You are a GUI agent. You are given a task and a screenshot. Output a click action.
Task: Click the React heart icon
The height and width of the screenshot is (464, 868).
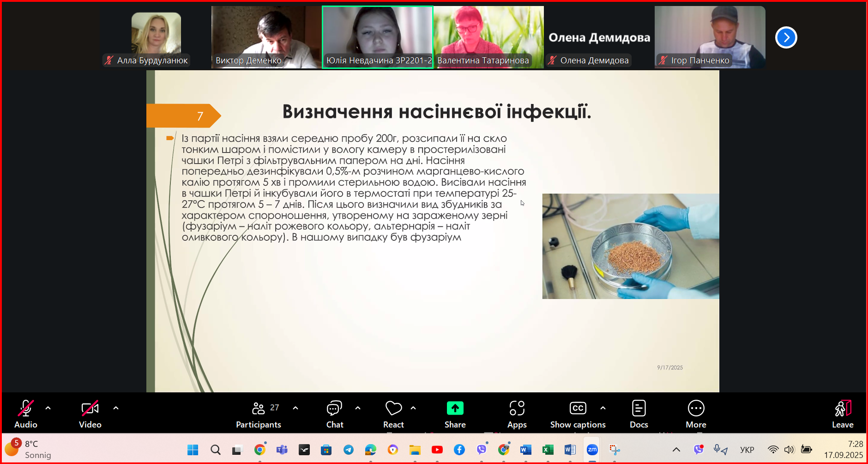(x=393, y=409)
